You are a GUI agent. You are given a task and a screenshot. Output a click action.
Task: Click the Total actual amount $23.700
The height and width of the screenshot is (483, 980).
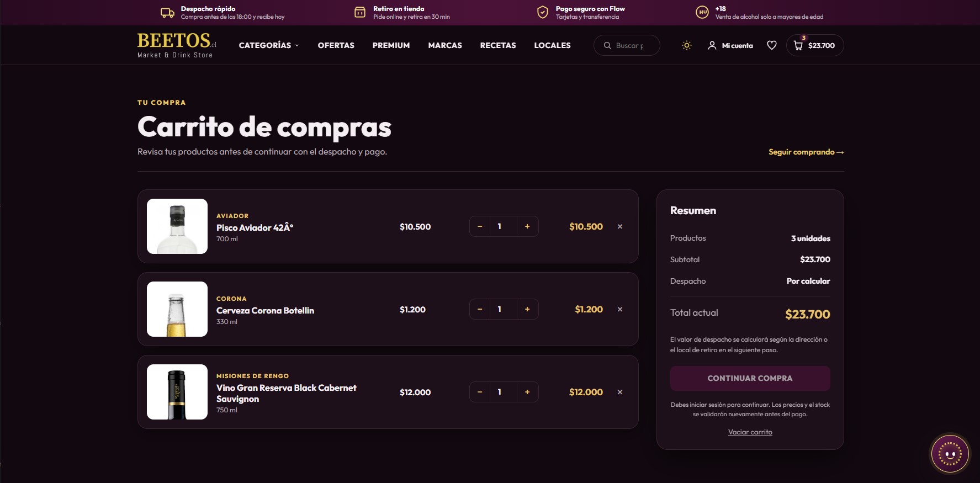tap(807, 314)
